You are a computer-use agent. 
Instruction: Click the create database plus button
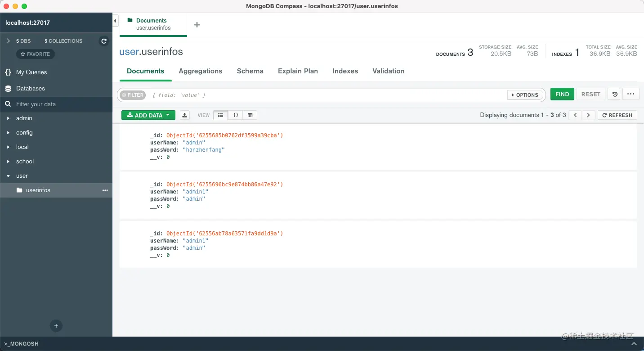tap(56, 326)
